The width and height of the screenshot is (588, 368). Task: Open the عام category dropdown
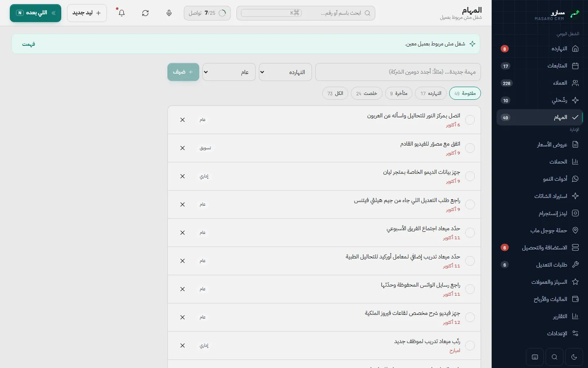(229, 72)
